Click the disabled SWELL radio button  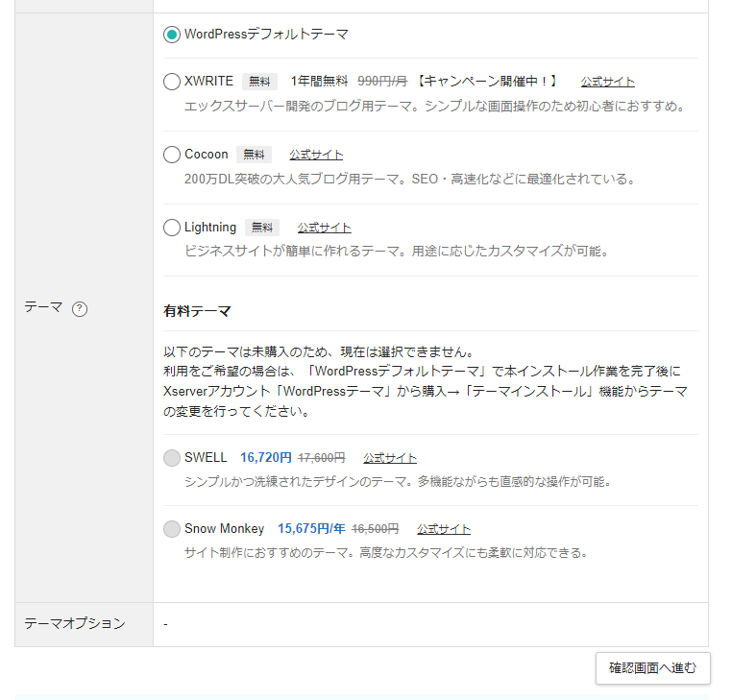172,458
